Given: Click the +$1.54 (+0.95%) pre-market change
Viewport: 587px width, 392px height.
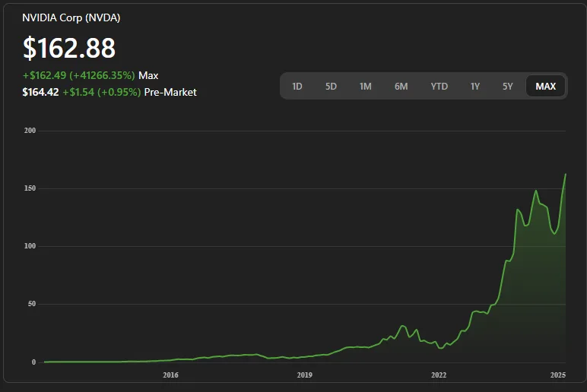Looking at the screenshot, I should [x=101, y=92].
